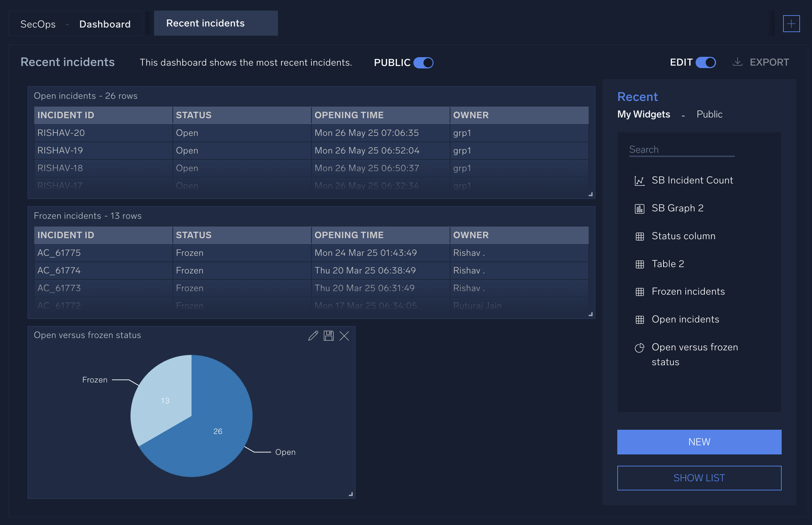Click the export download icon
Image resolution: width=812 pixels, height=525 pixels.
click(738, 62)
